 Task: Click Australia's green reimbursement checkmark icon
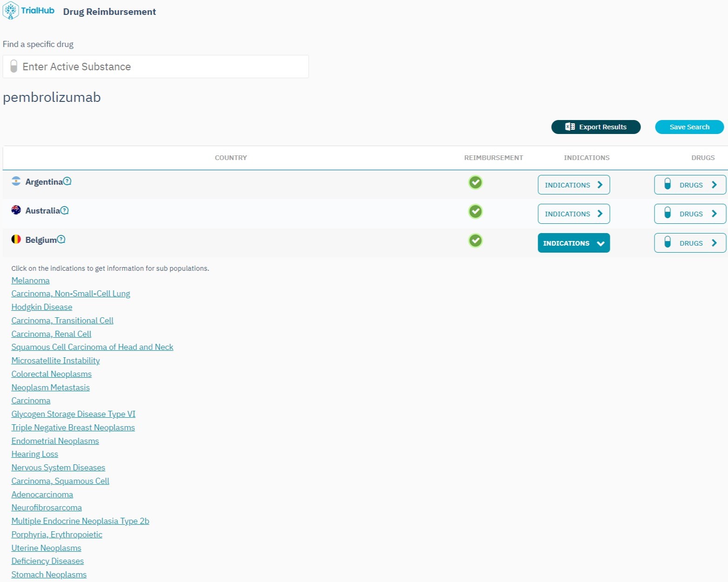click(x=475, y=212)
